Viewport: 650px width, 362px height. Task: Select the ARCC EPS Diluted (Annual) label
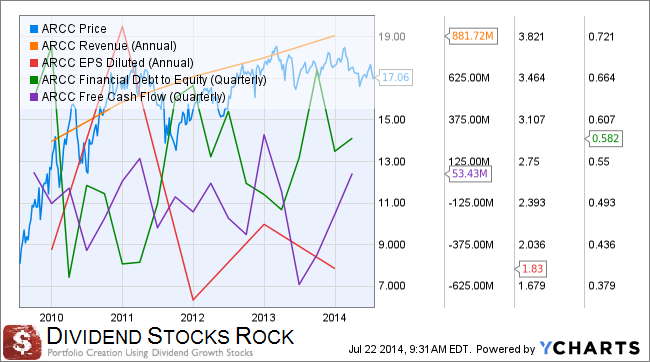pyautogui.click(x=118, y=63)
